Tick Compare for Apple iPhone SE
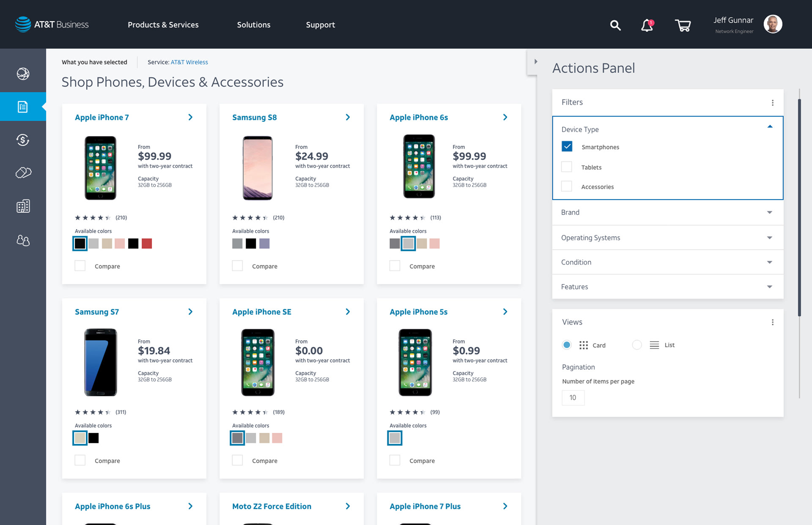The height and width of the screenshot is (525, 812). [237, 460]
